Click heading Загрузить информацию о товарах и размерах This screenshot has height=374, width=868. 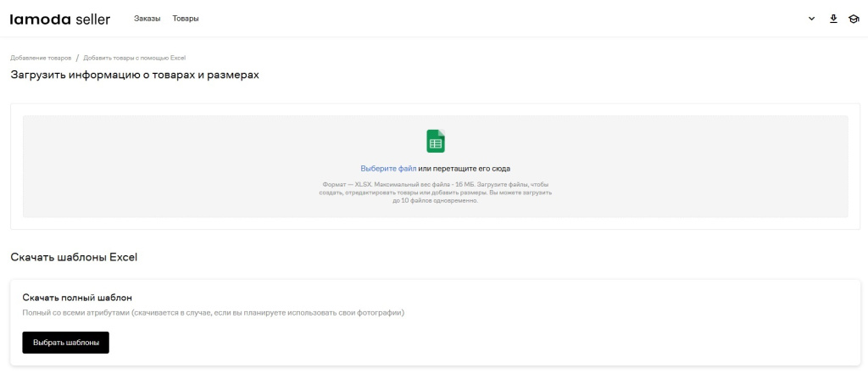click(x=134, y=75)
